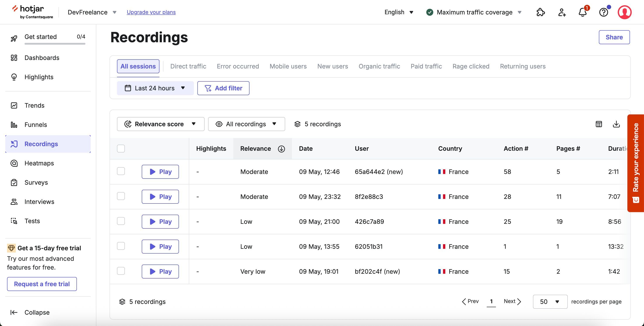The height and width of the screenshot is (326, 644).
Task: Sort by the Action # column header
Action: click(516, 149)
